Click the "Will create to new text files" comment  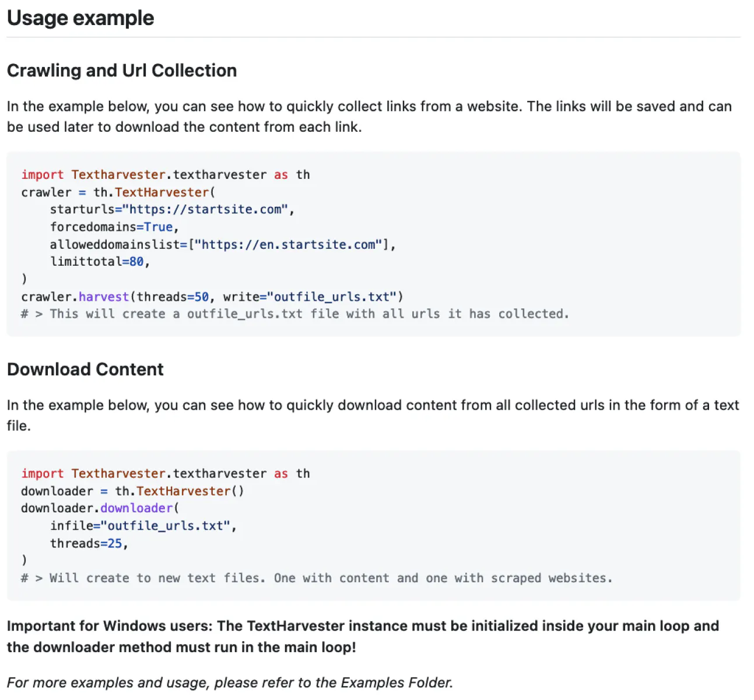pyautogui.click(x=317, y=578)
